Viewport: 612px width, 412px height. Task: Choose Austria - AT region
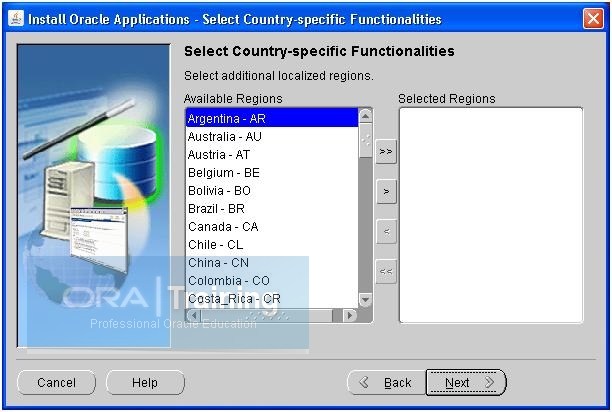(x=272, y=154)
